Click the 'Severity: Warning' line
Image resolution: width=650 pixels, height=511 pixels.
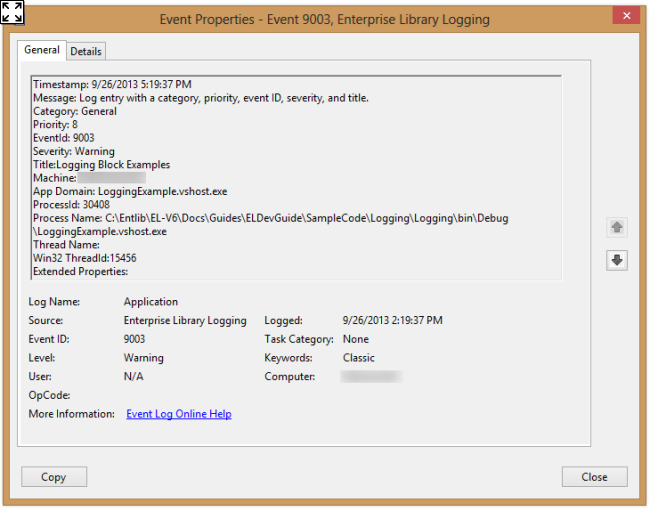tap(74, 151)
